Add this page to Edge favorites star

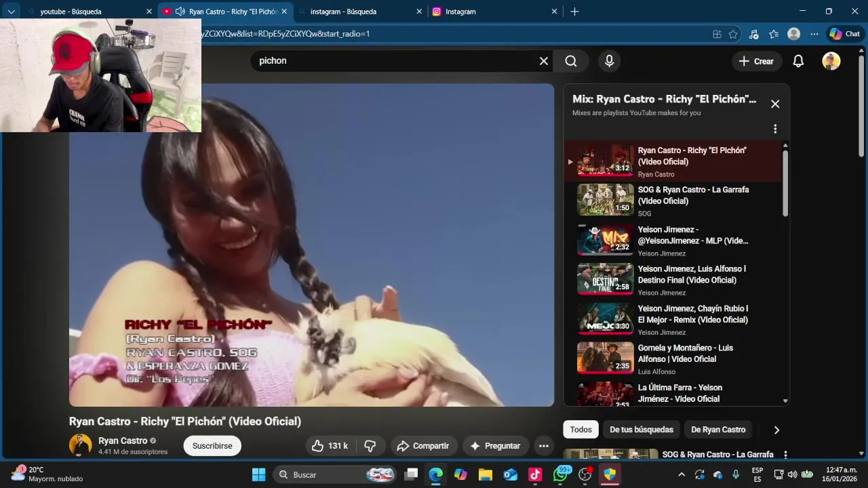733,34
